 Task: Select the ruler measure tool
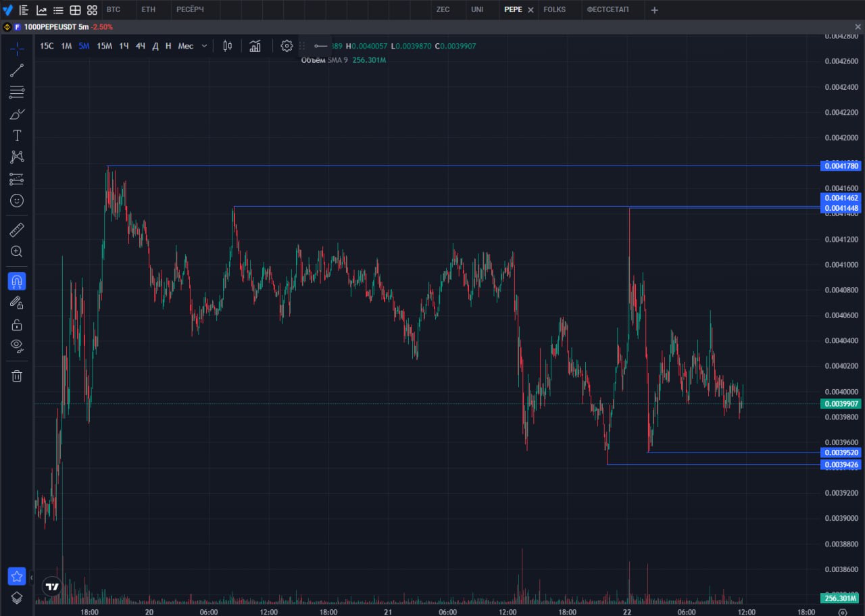17,230
